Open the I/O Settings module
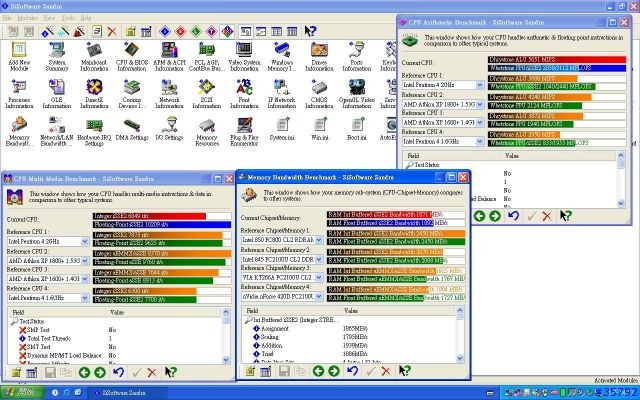 pyautogui.click(x=169, y=130)
